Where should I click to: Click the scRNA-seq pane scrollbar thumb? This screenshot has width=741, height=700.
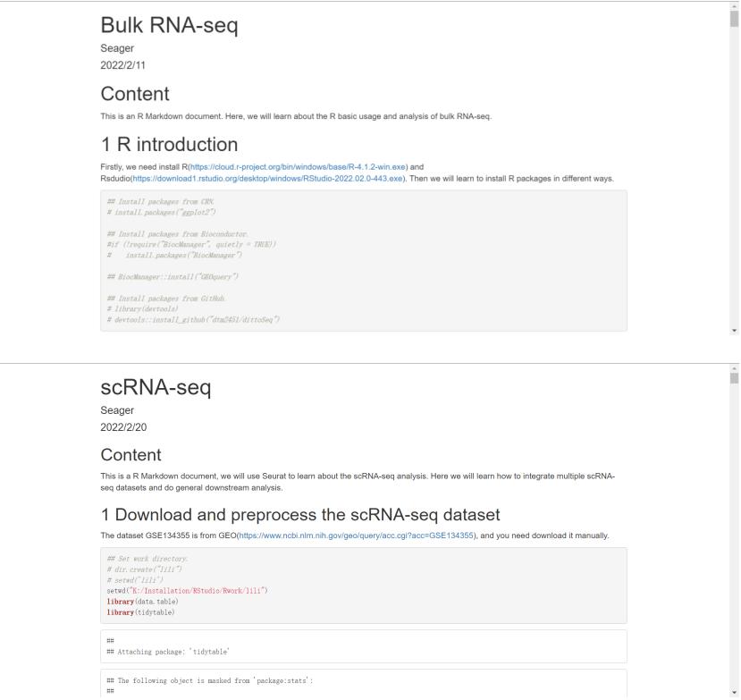[x=735, y=378]
